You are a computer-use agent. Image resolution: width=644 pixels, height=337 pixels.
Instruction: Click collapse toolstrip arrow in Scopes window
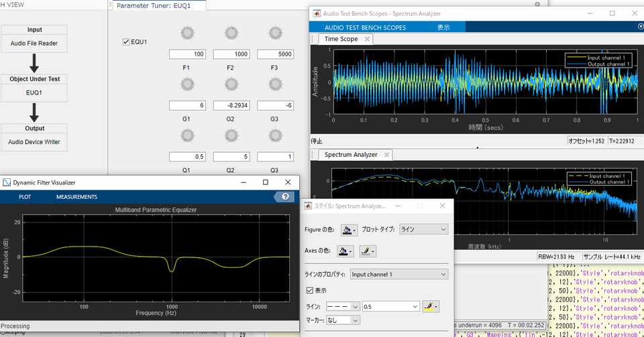[x=640, y=27]
